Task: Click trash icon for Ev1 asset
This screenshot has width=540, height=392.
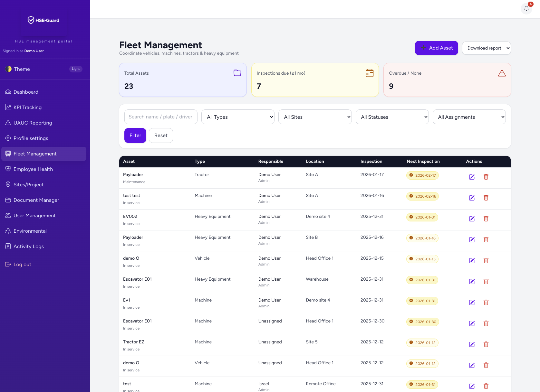Action: pyautogui.click(x=486, y=303)
